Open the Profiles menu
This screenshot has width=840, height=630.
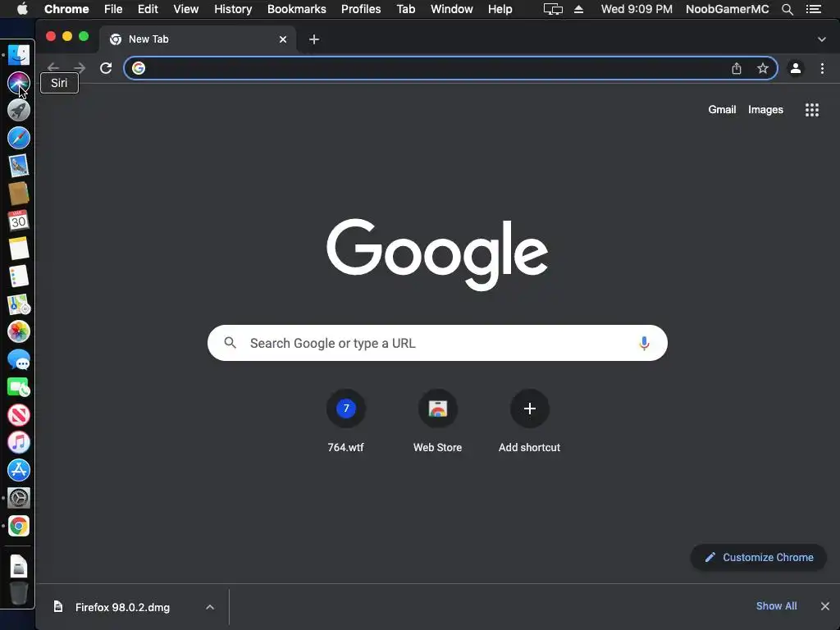[361, 9]
